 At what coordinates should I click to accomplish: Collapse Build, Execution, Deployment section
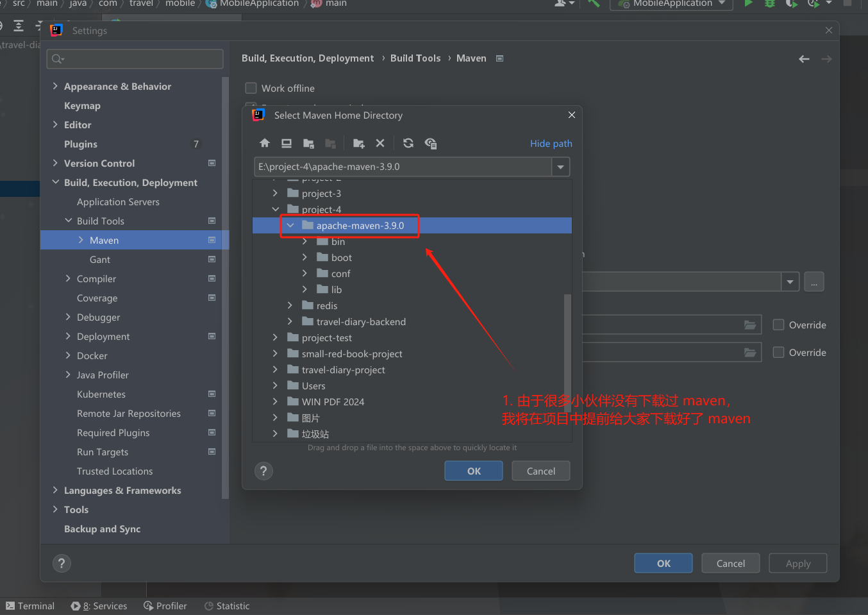point(55,182)
